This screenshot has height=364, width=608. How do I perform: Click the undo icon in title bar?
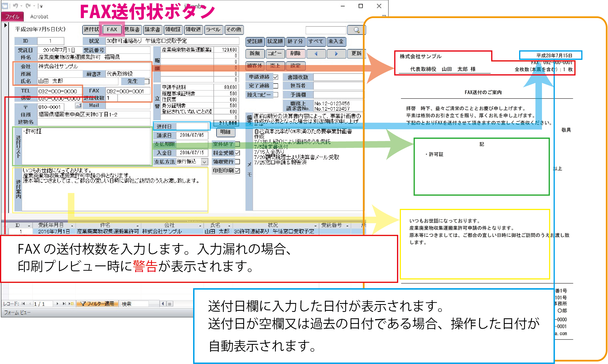point(15,6)
